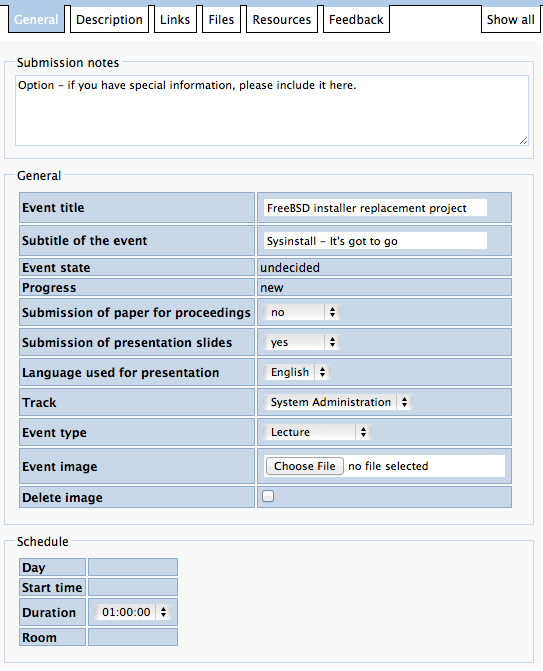Go to the Resources tab
The width and height of the screenshot is (543, 671).
(x=282, y=20)
